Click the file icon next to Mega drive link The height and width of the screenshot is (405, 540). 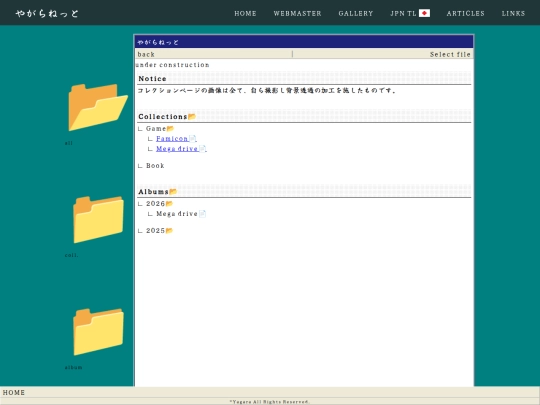(202, 149)
